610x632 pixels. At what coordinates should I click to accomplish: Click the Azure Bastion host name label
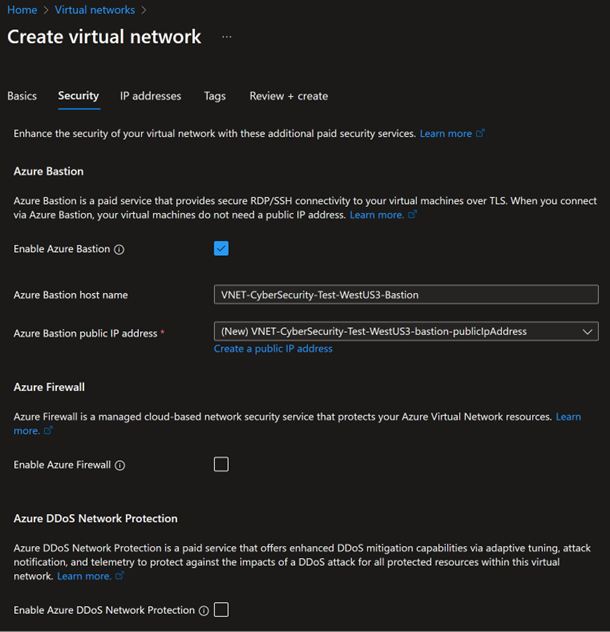71,295
